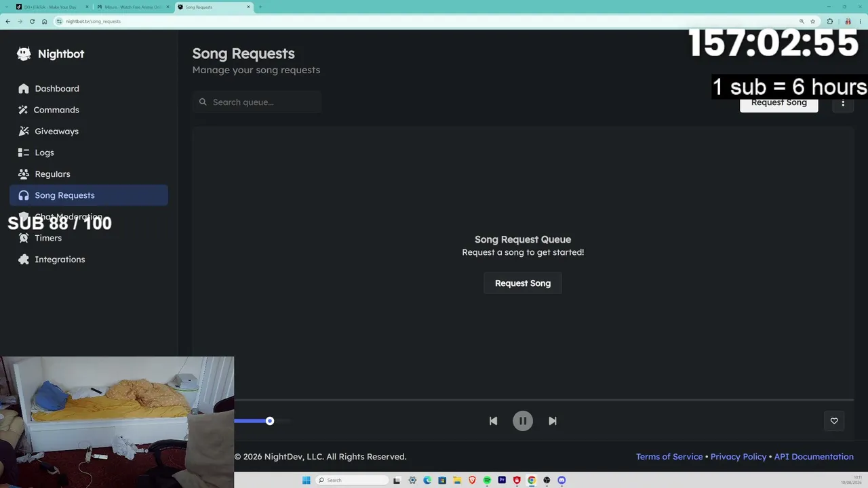The image size is (868, 488).
Task: Click Request Song under the empty queue message
Action: [x=523, y=283]
